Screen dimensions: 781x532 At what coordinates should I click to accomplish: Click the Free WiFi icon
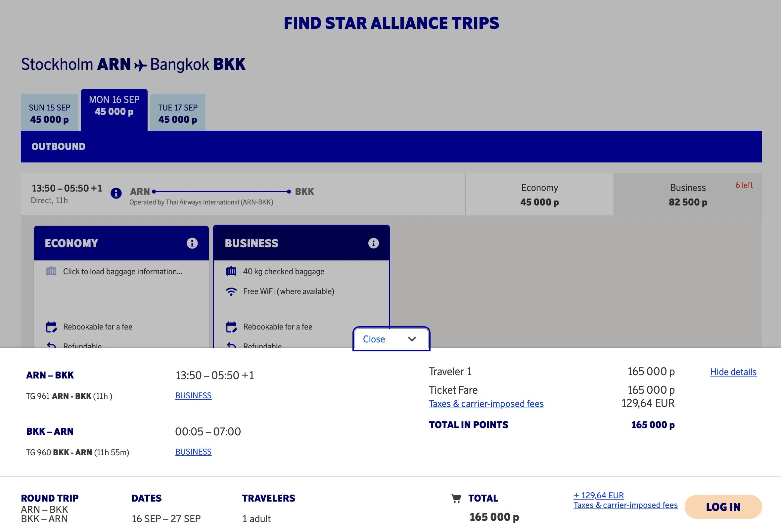point(231,291)
